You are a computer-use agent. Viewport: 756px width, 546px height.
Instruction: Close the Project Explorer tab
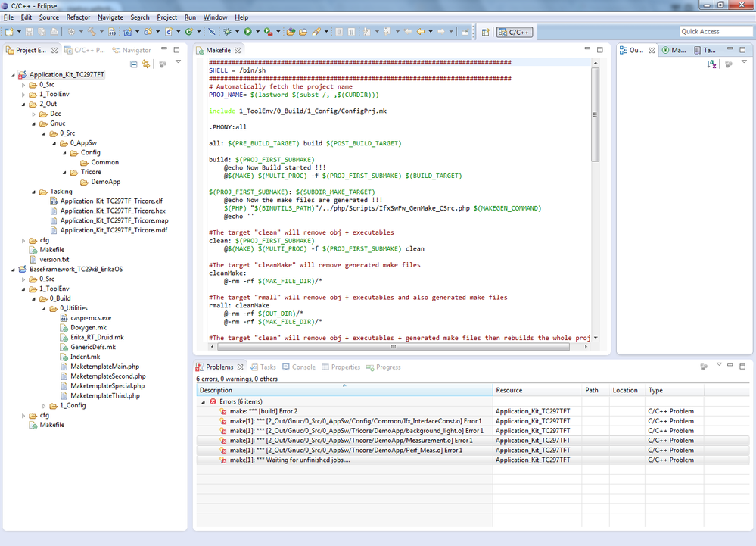(54, 50)
